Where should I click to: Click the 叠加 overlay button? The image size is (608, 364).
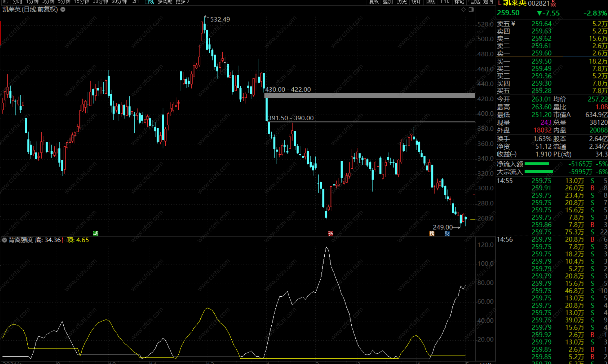tap(388, 2)
